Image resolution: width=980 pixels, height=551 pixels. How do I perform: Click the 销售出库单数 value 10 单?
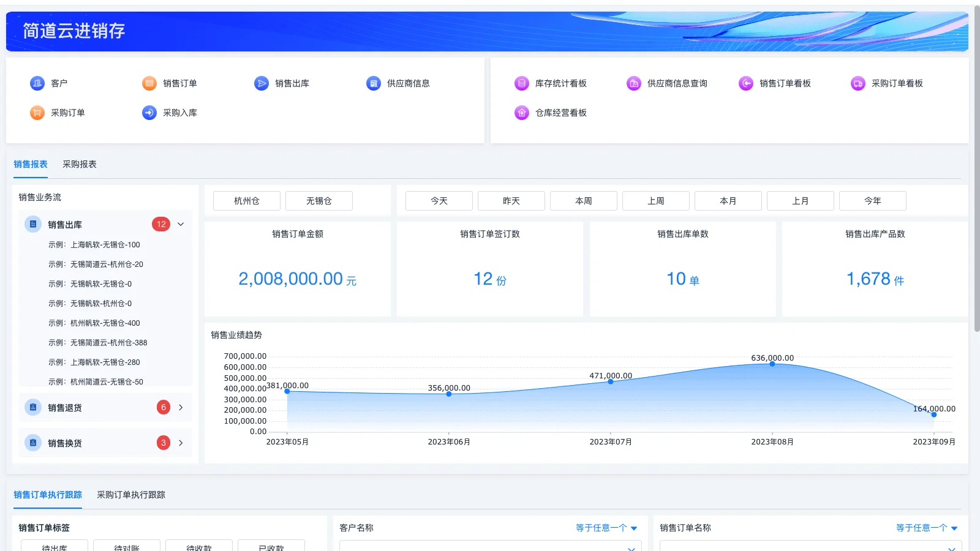pyautogui.click(x=683, y=279)
